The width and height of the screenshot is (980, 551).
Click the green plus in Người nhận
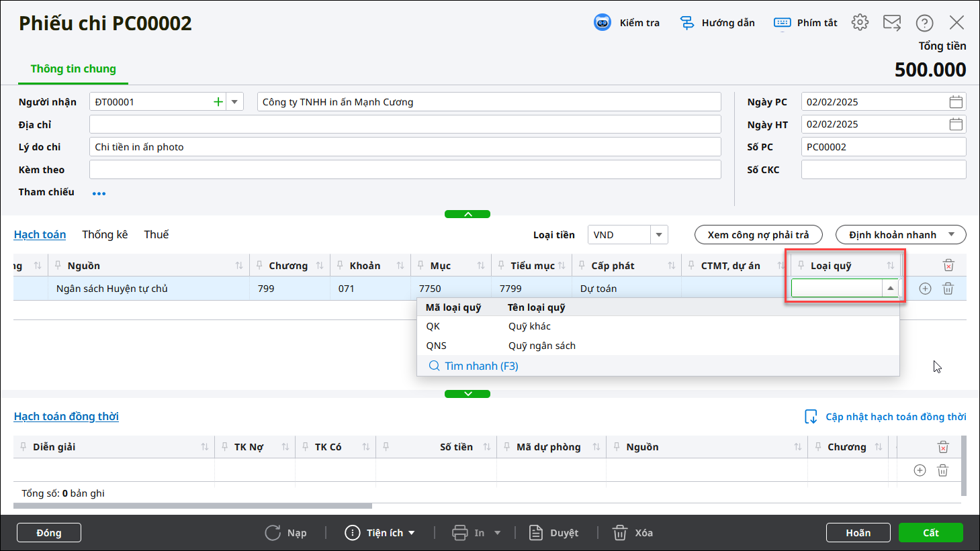(x=218, y=102)
